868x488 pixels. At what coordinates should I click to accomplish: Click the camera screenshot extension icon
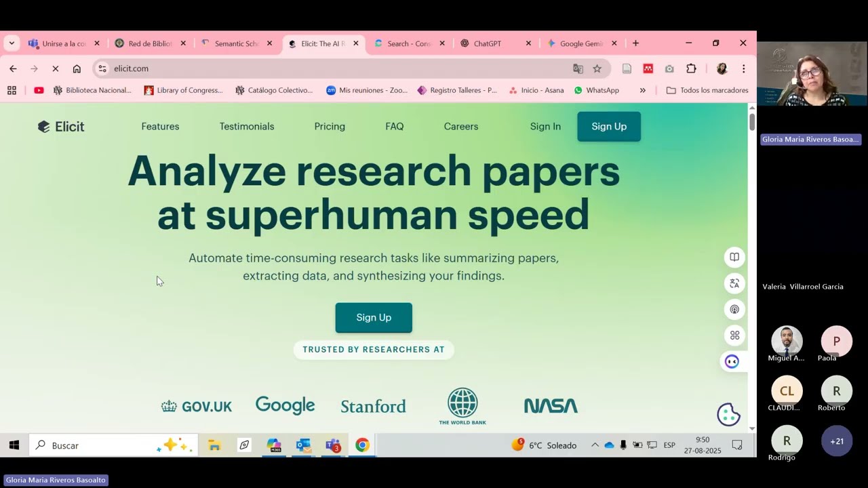[x=669, y=68]
